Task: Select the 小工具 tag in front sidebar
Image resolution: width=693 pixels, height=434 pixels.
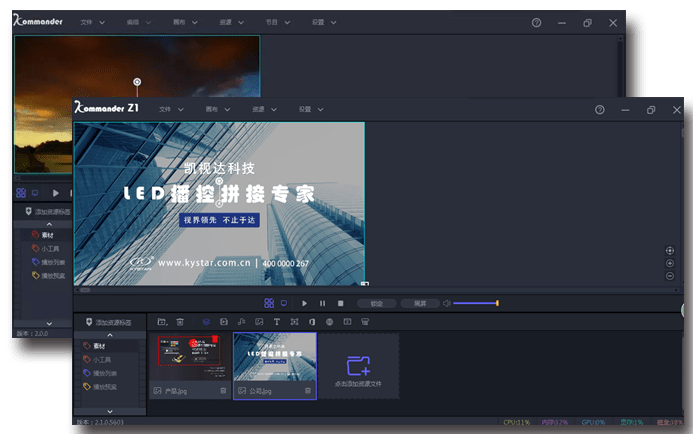Action: pos(101,358)
